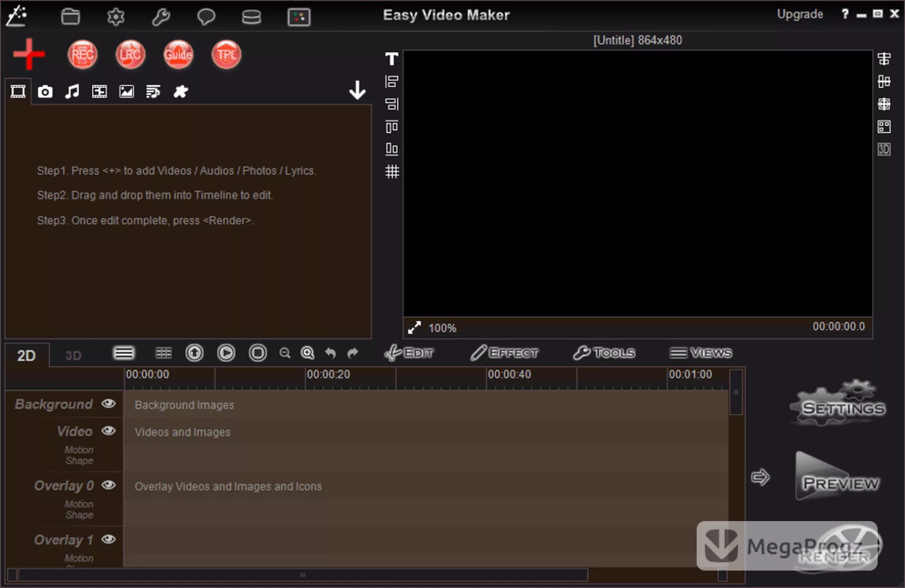905x588 pixels.
Task: Click Motion under the Video track
Action: [79, 450]
